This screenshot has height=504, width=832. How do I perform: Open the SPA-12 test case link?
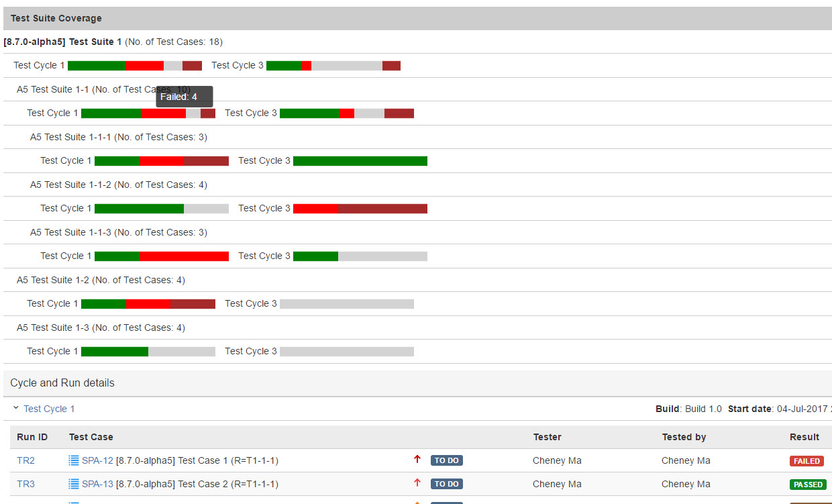click(97, 460)
